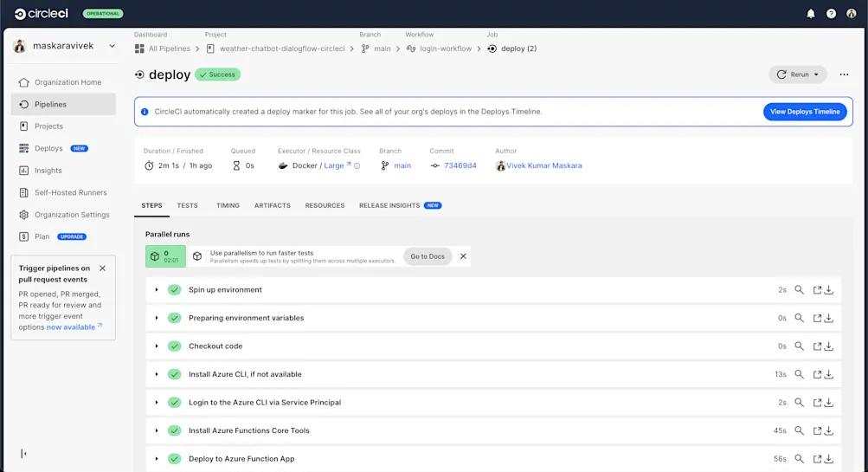Click the OPERATIONAL status badge
Viewport: 868px width, 472px height.
[103, 14]
